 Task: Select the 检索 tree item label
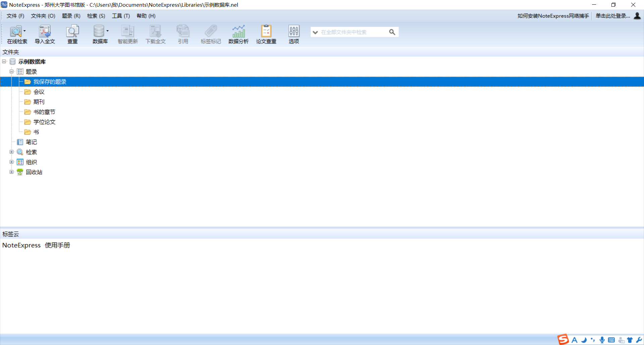(x=31, y=152)
